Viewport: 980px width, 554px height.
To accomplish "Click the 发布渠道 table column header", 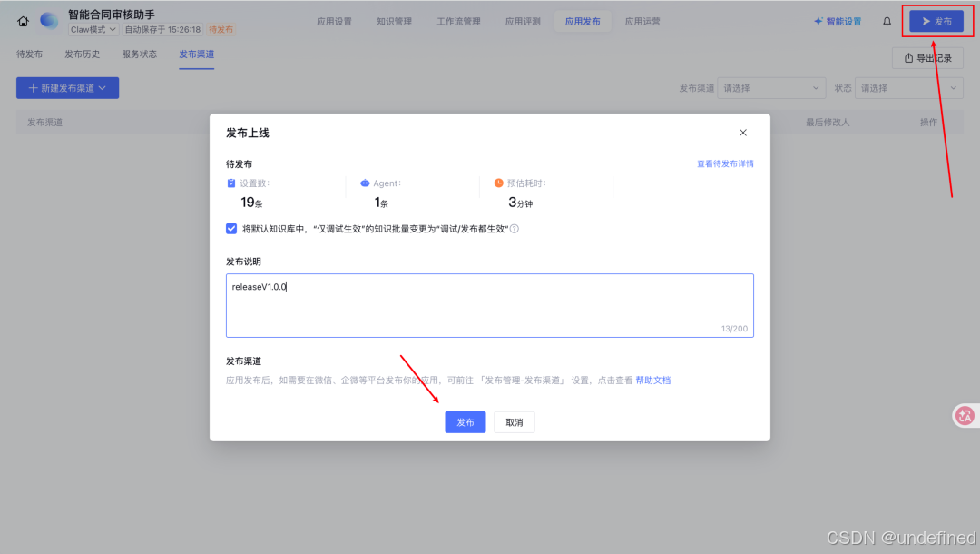I will coord(45,123).
